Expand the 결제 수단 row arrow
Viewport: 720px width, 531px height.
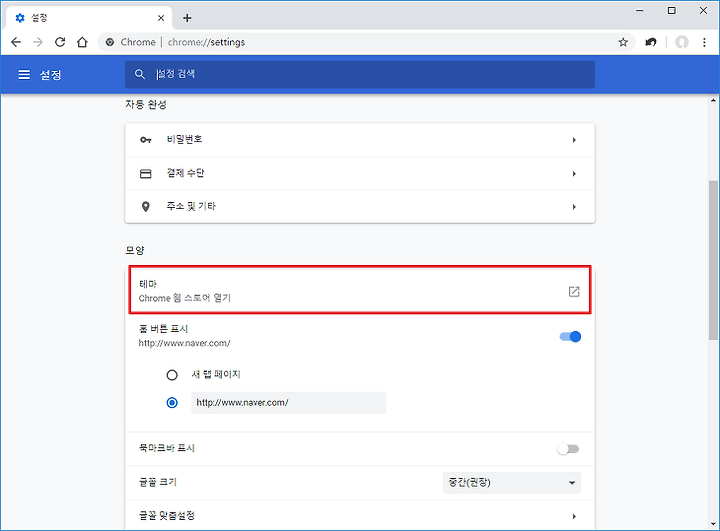tap(574, 174)
